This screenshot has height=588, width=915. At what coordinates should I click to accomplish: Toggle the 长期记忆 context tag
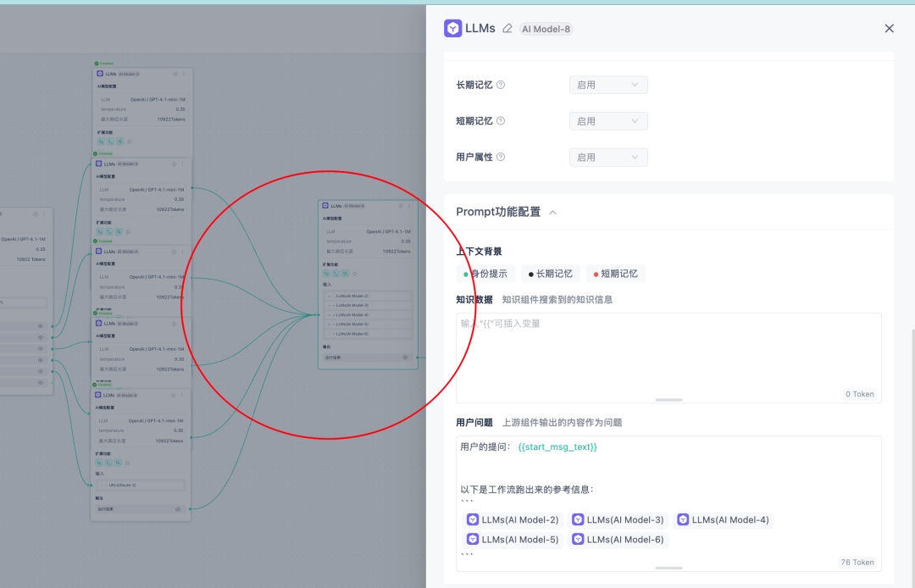(x=551, y=274)
